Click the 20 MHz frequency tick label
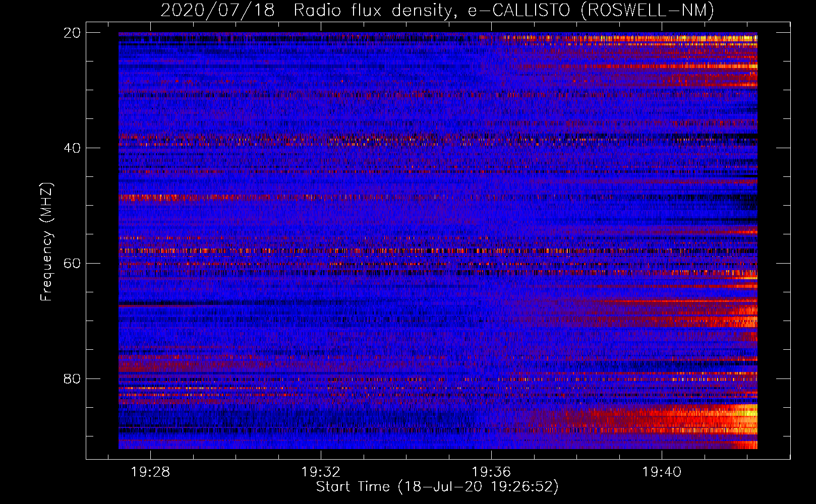Viewport: 816px width, 504px height. (72, 33)
